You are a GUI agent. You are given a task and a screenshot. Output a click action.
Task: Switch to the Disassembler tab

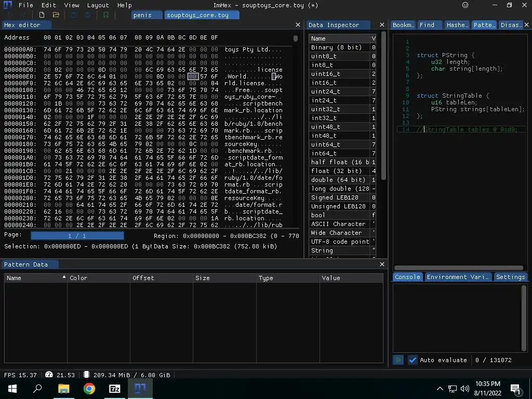[x=511, y=25]
